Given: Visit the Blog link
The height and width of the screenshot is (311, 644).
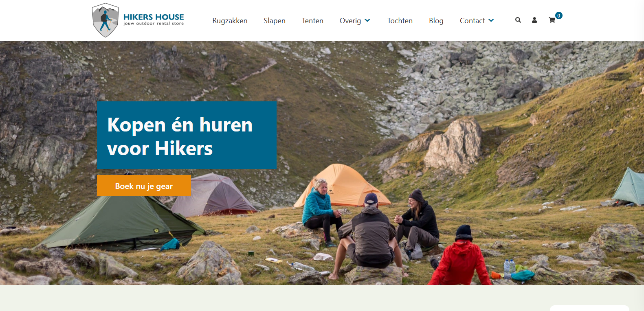Looking at the screenshot, I should tap(436, 21).
